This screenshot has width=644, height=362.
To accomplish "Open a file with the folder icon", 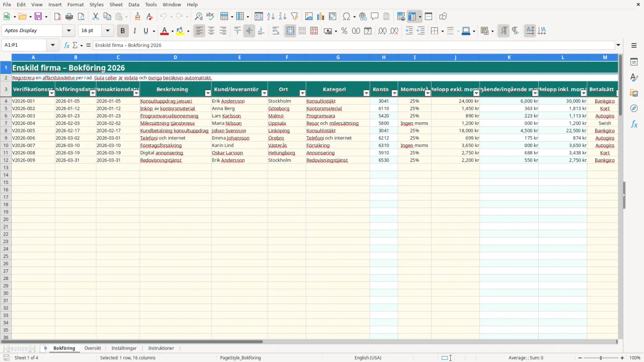I will tap(22, 17).
